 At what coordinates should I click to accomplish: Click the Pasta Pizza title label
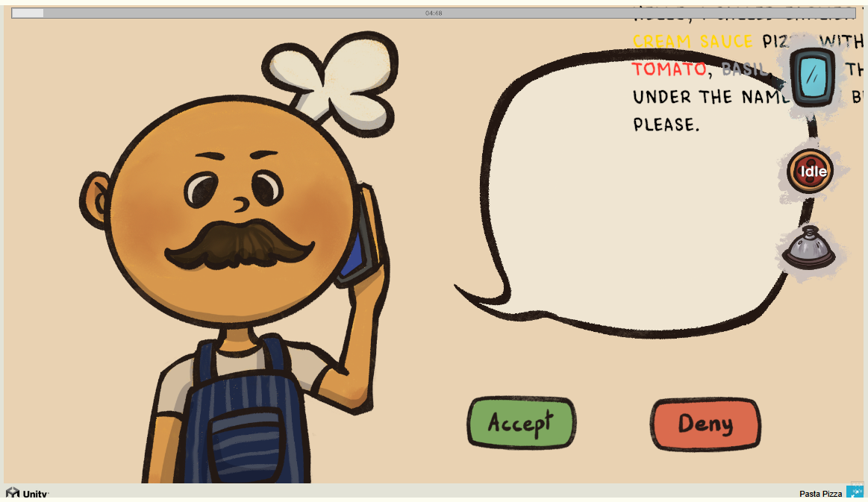pyautogui.click(x=820, y=493)
